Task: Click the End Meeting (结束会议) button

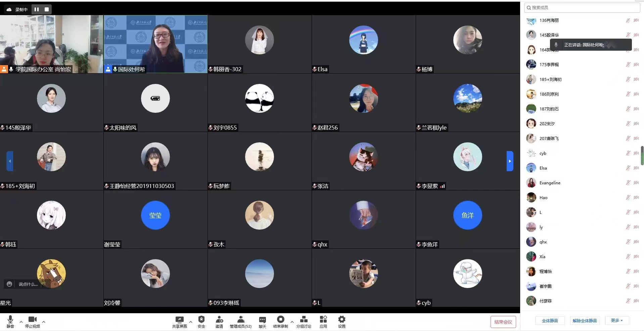Action: coord(503,322)
